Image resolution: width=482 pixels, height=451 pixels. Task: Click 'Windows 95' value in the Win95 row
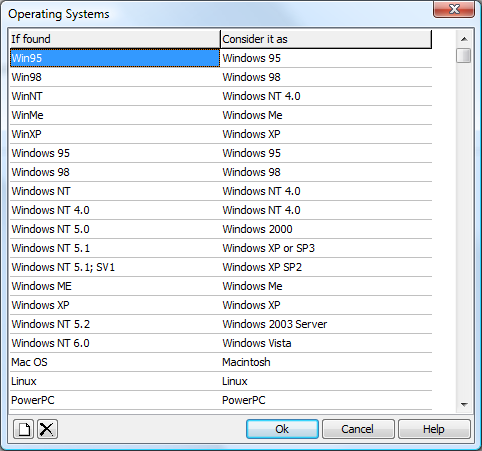pyautogui.click(x=326, y=58)
